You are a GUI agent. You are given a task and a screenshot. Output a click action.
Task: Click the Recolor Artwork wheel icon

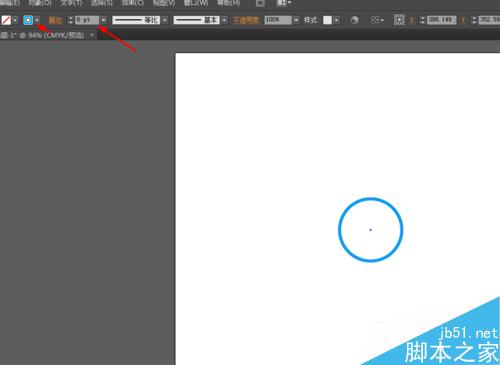[354, 20]
